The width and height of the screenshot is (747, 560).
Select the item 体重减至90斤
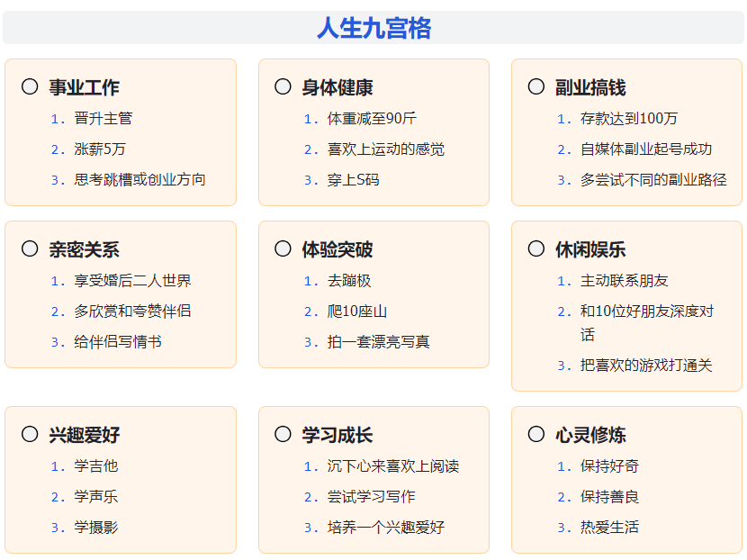tap(372, 119)
